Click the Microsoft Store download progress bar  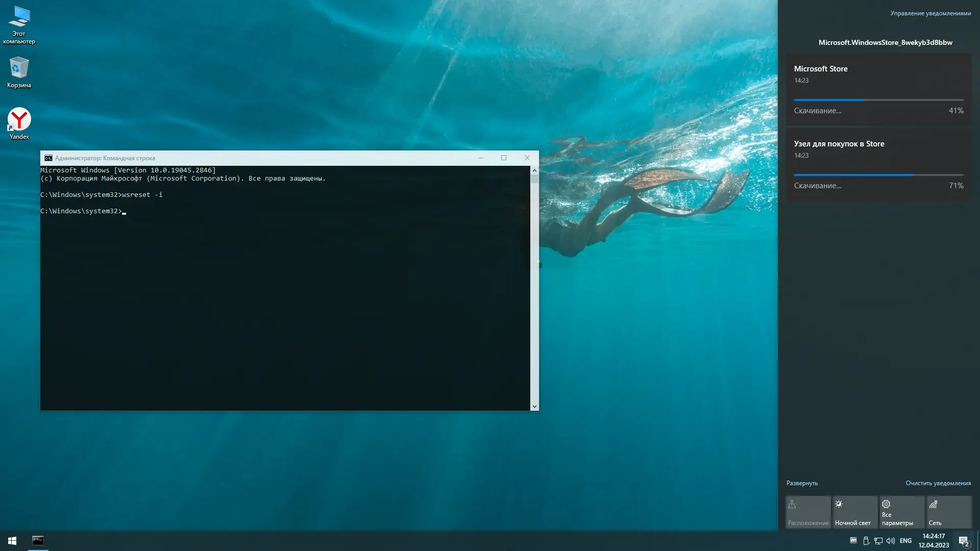tap(878, 100)
